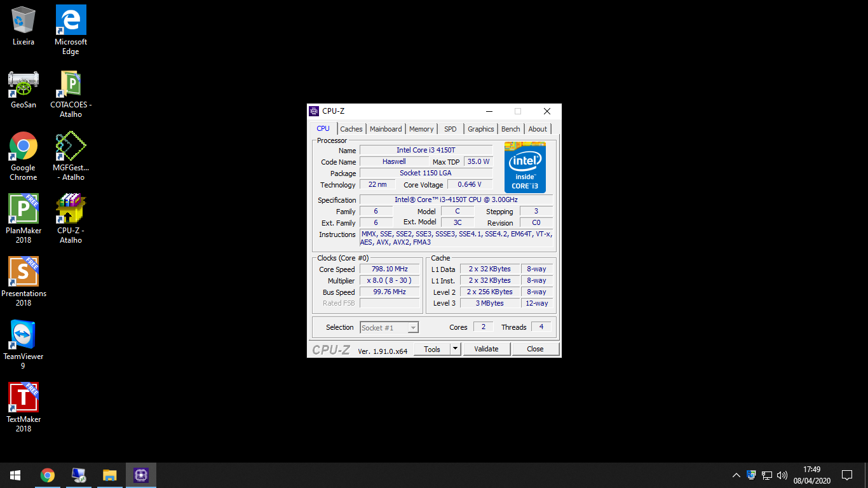
Task: Open File Explorer from the taskbar
Action: 110,475
